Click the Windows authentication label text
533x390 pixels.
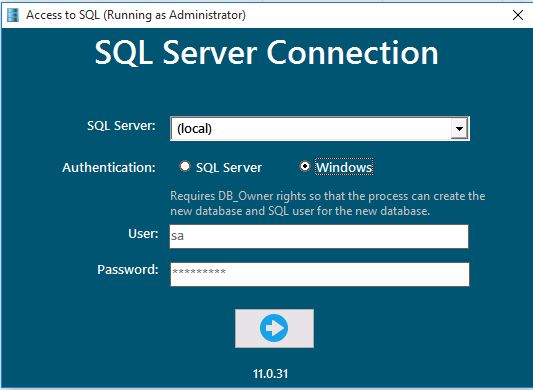pos(344,167)
